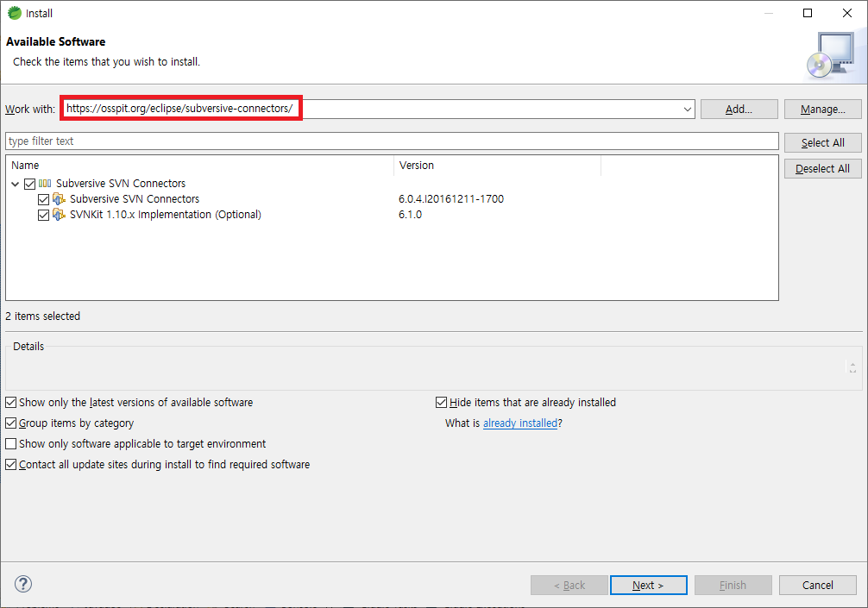
Task: Toggle Show only the latest versions checkbox
Action: [x=10, y=402]
